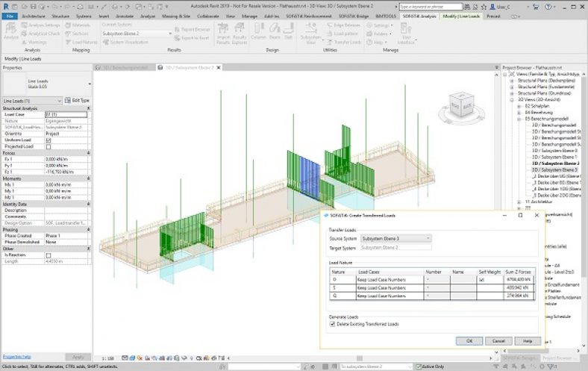
Task: Click the Load Case input field
Action: point(66,114)
